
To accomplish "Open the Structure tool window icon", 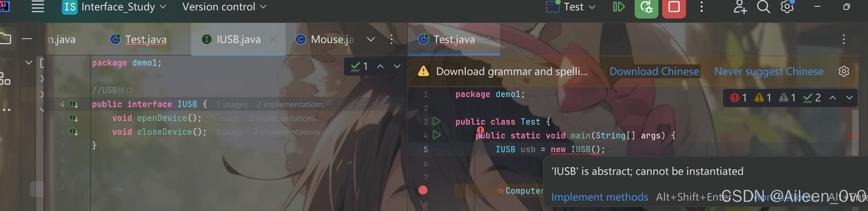I will pyautogui.click(x=5, y=79).
